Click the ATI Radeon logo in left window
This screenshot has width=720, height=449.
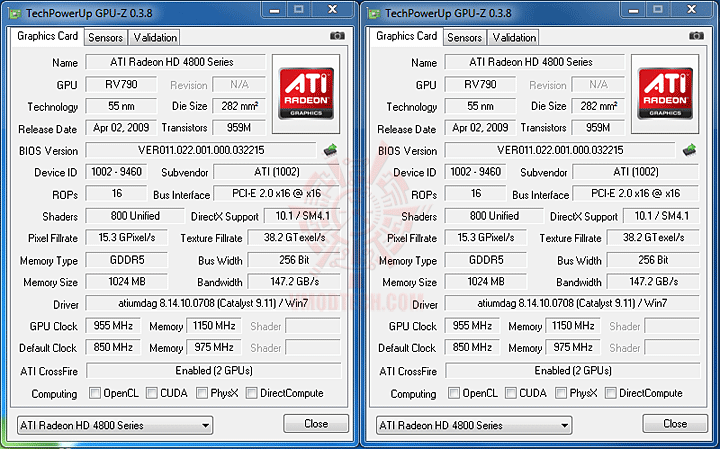pyautogui.click(x=306, y=94)
